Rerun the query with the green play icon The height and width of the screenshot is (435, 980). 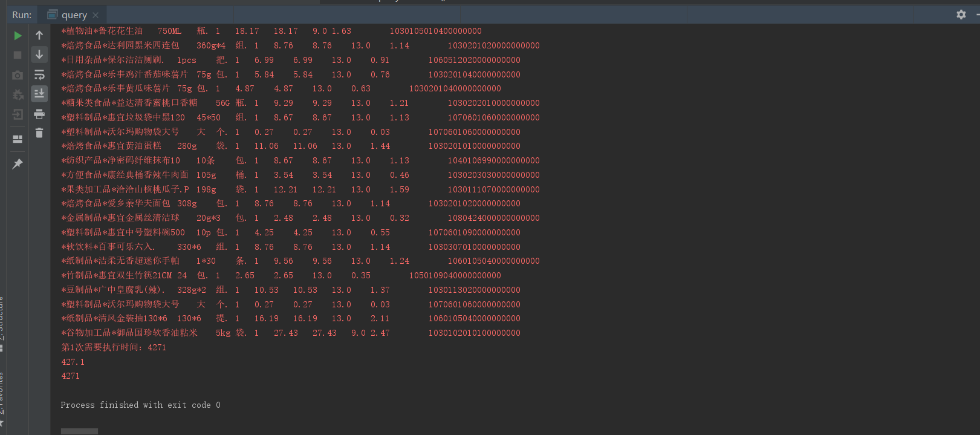point(18,36)
